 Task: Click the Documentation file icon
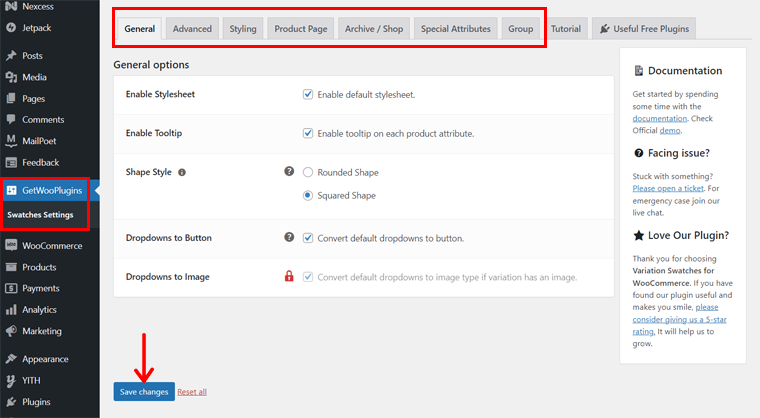coord(639,71)
